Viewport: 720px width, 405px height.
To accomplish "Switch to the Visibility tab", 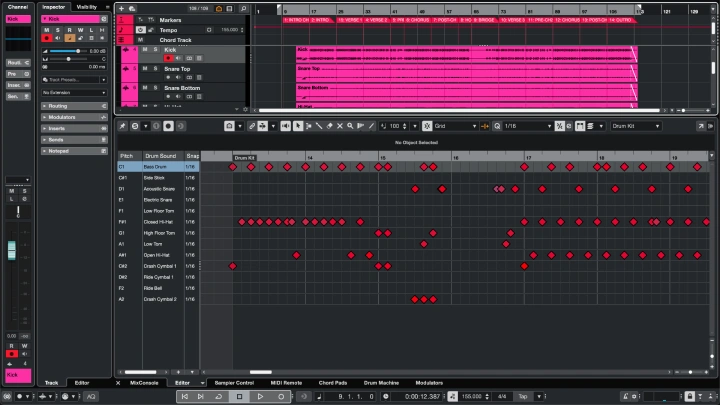I will point(87,7).
